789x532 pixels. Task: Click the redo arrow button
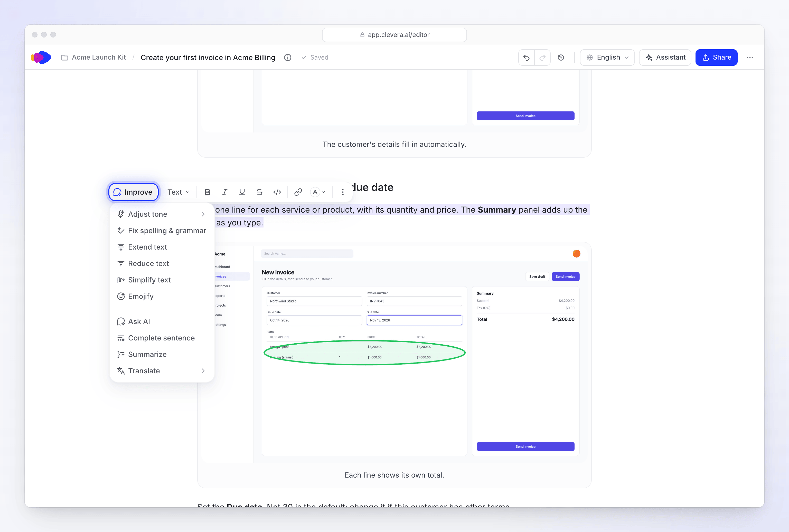tap(542, 57)
